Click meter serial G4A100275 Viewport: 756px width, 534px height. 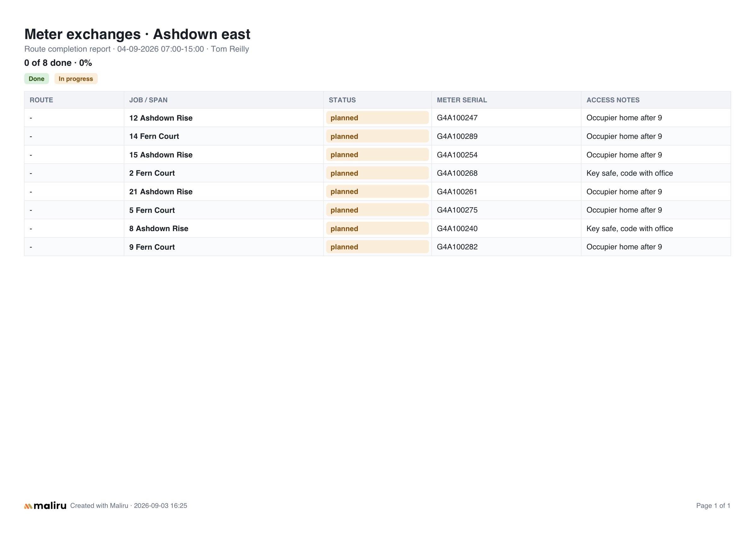tap(457, 210)
